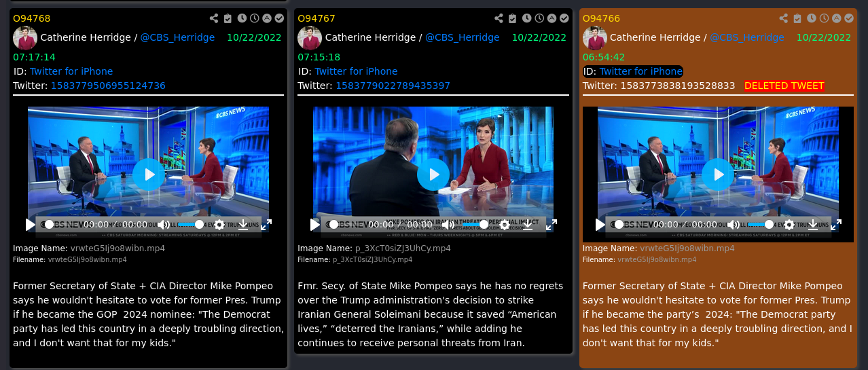Screen dimensions: 868x370
Task: Enter fullscreen on the O94768 video
Action: click(266, 224)
